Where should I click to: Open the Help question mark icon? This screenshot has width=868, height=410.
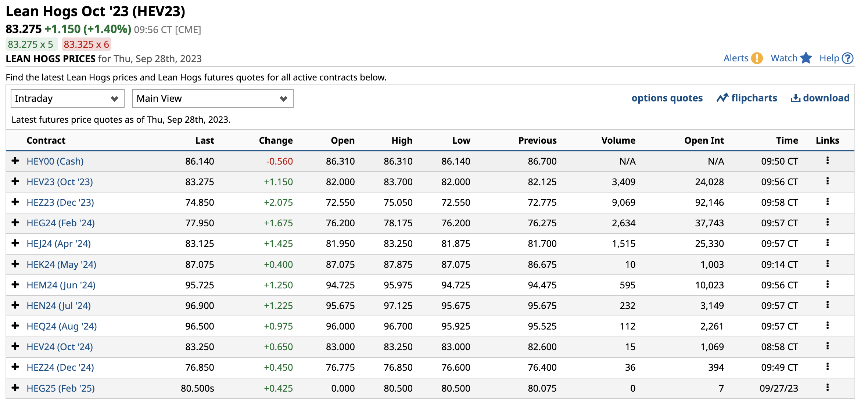tap(847, 58)
